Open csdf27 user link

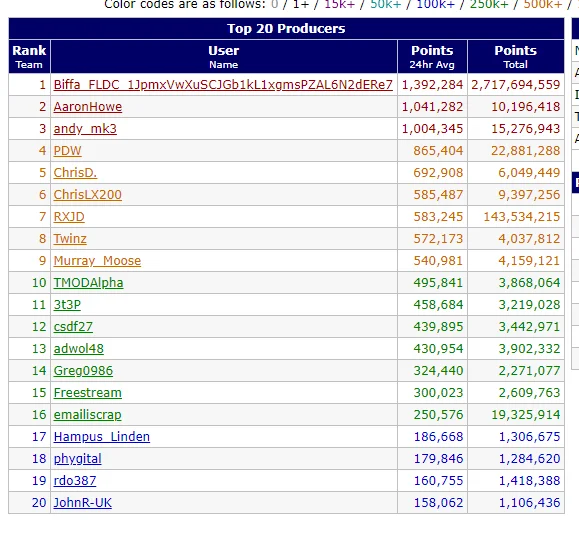click(x=73, y=327)
